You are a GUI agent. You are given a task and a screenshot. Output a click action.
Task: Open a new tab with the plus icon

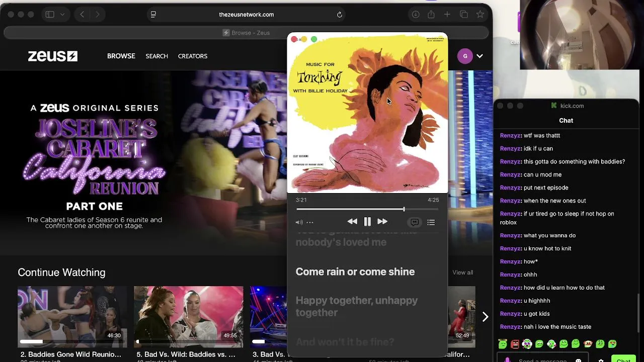447,15
